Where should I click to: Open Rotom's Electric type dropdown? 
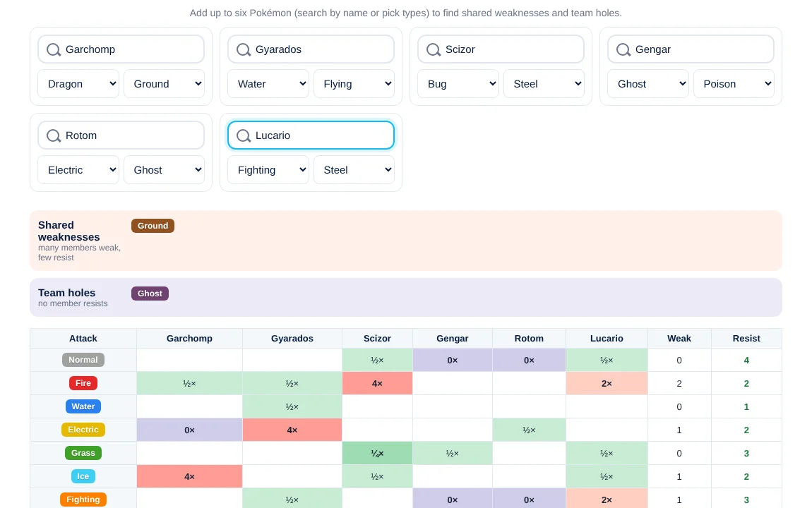(78, 169)
